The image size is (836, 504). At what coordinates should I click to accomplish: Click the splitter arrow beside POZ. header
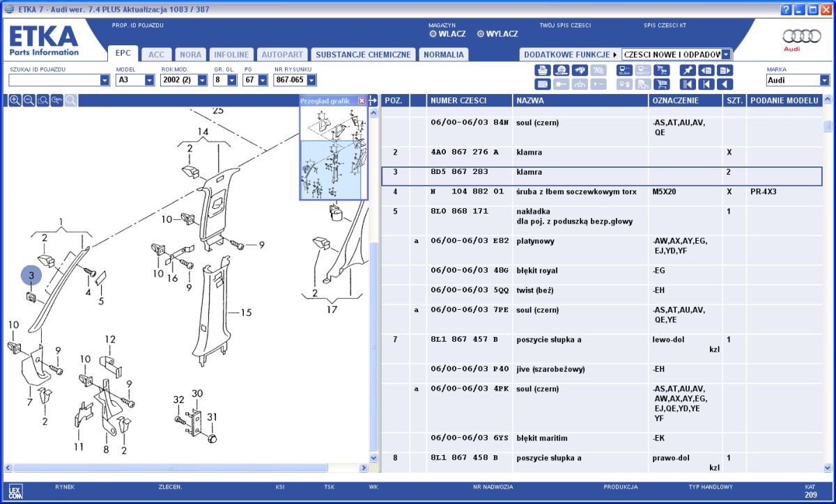[373, 100]
